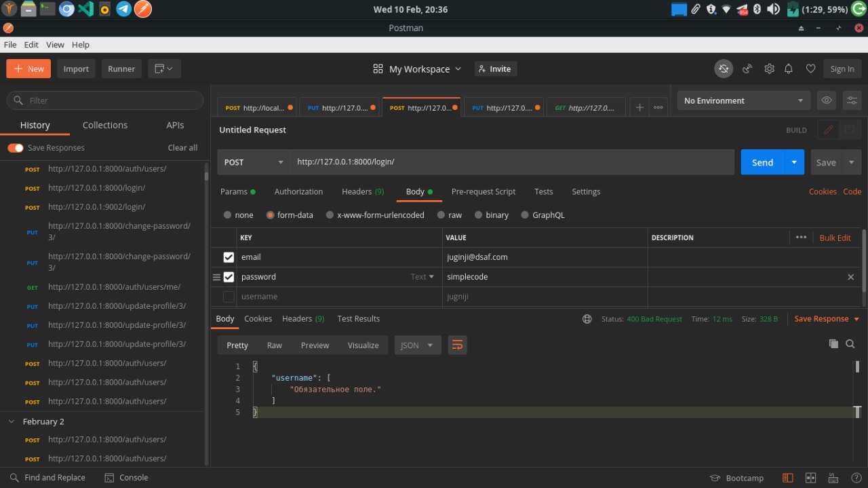Click the history Filter search field
Screen dimensions: 868x488
105,100
